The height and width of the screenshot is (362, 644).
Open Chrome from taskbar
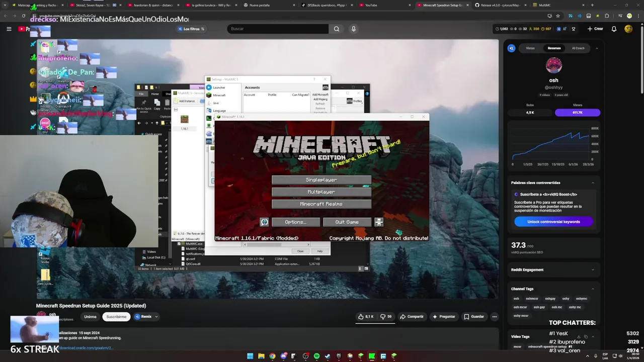(272, 356)
